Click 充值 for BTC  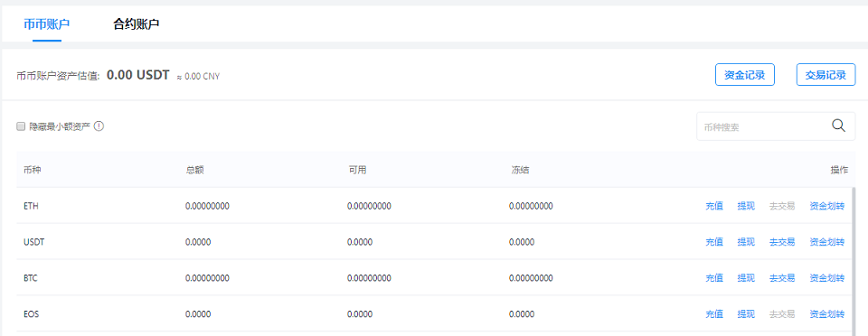click(x=714, y=278)
